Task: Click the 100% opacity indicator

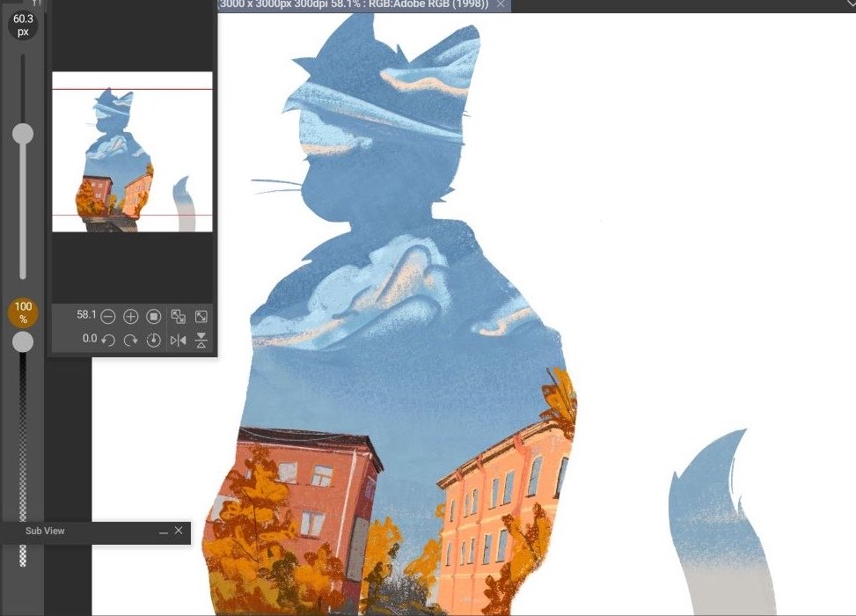Action: [23, 313]
